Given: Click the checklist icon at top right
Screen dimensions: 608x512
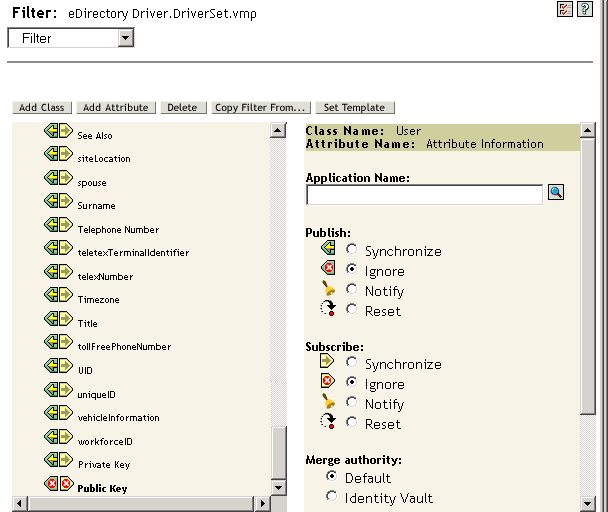Looking at the screenshot, I should (x=567, y=9).
